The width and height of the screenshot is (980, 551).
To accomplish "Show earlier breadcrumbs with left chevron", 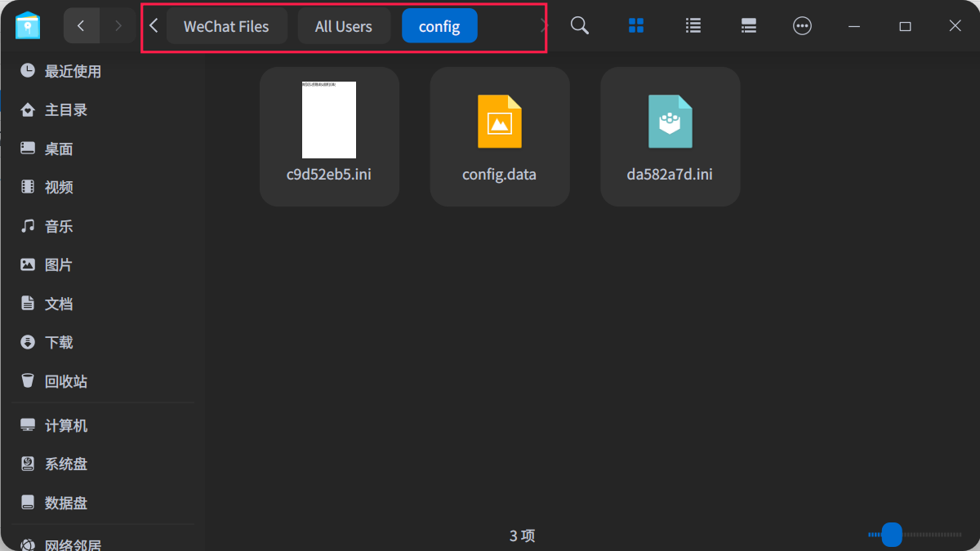I will coord(154,26).
